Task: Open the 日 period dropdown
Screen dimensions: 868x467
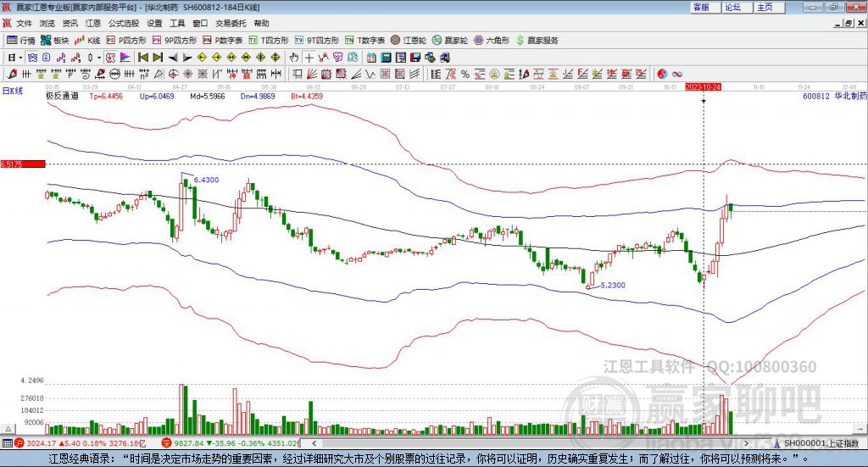Action: (x=15, y=58)
